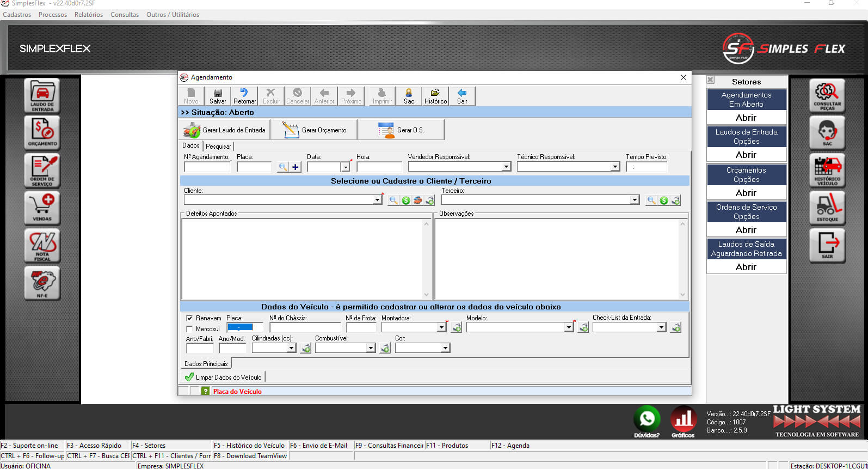This screenshot has width=868, height=469.
Task: Click Abrir under Agendamentos Em Aberto
Action: 746,118
